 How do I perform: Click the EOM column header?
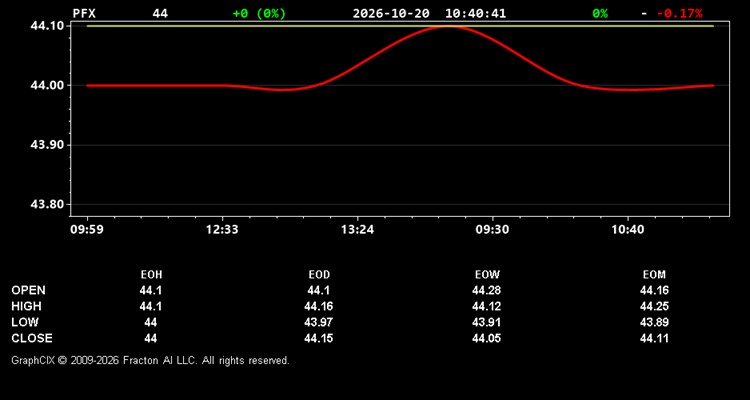pos(654,275)
